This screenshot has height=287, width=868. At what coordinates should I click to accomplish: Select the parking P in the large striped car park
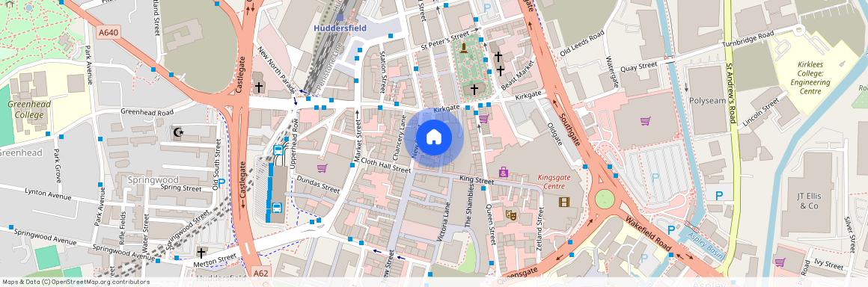click(x=656, y=178)
